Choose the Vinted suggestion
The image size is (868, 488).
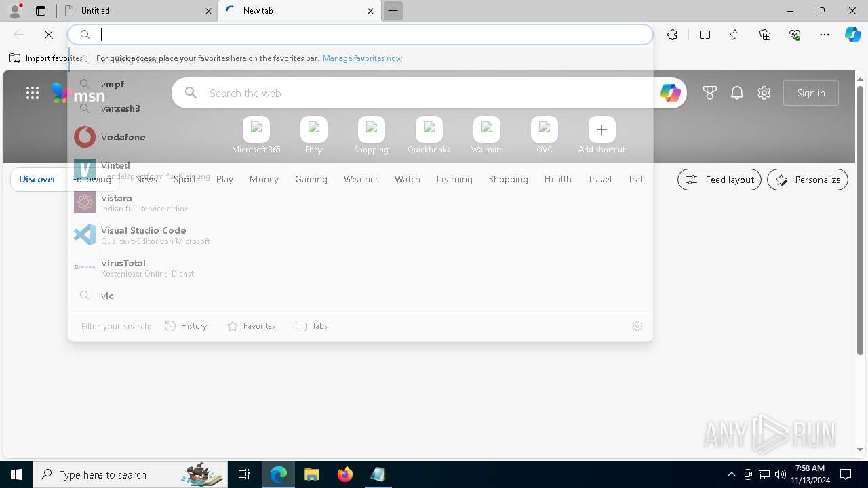[360, 169]
